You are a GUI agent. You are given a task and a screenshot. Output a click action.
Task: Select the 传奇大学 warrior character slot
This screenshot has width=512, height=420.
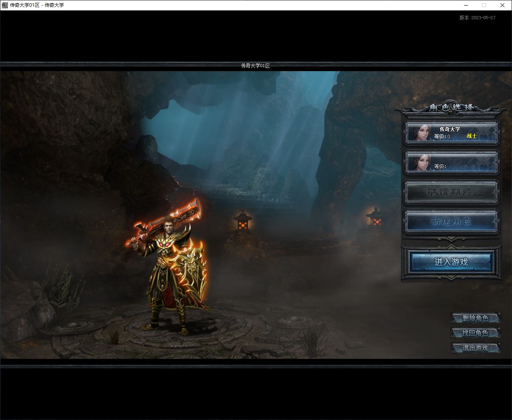452,133
